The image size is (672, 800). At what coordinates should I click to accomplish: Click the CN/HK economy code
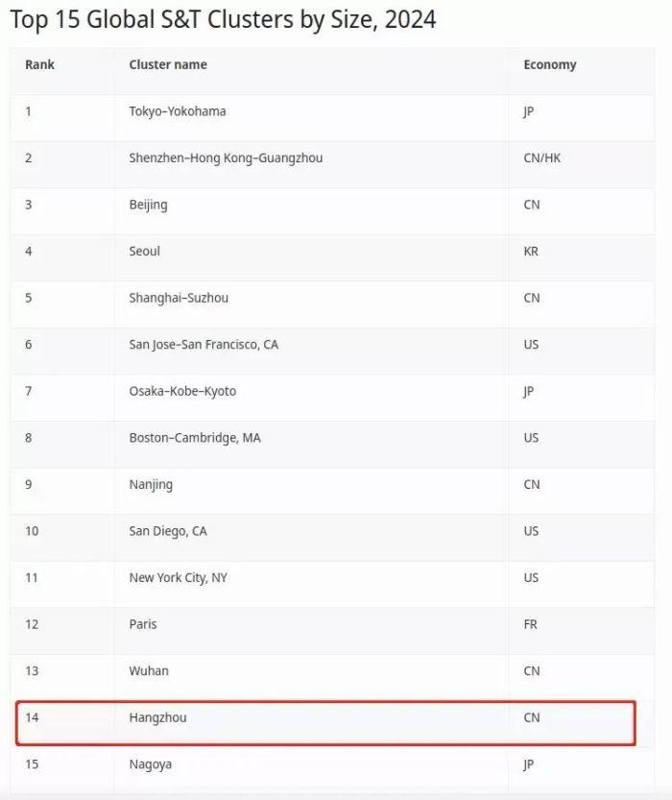click(542, 158)
